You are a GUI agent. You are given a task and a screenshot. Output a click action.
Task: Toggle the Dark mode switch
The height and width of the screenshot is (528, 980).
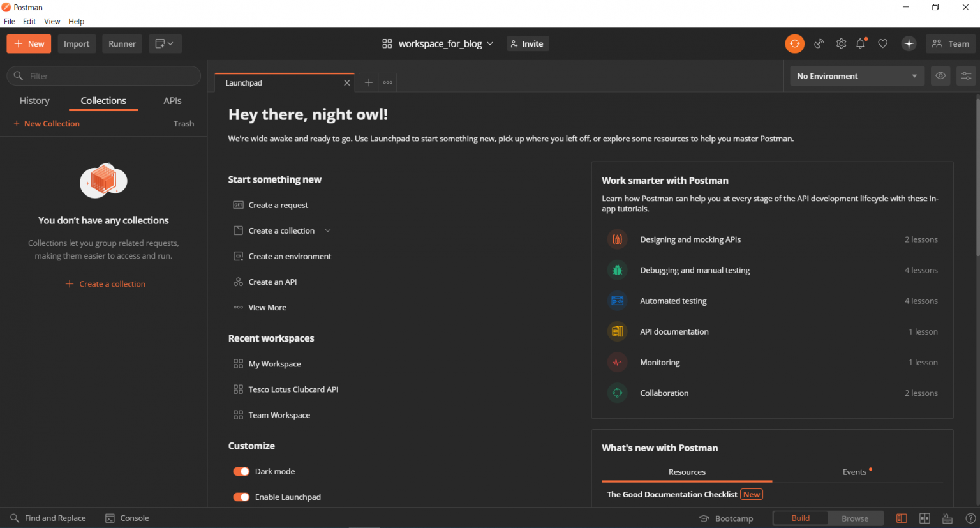point(241,471)
